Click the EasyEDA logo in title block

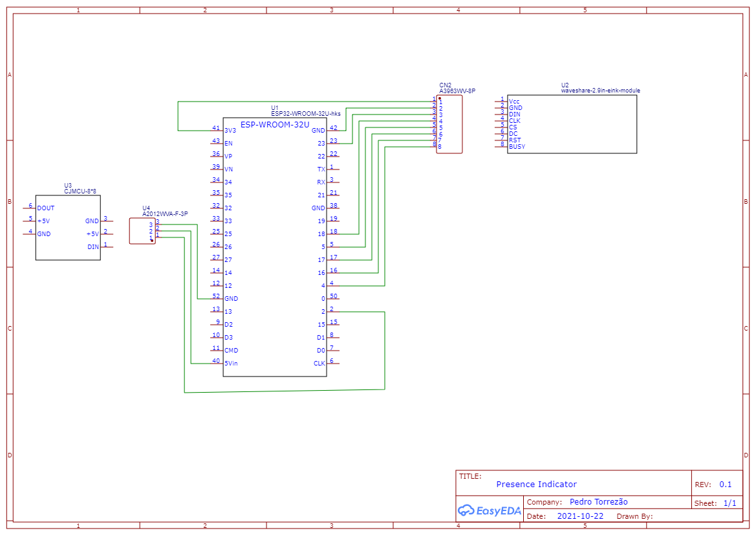coord(489,510)
